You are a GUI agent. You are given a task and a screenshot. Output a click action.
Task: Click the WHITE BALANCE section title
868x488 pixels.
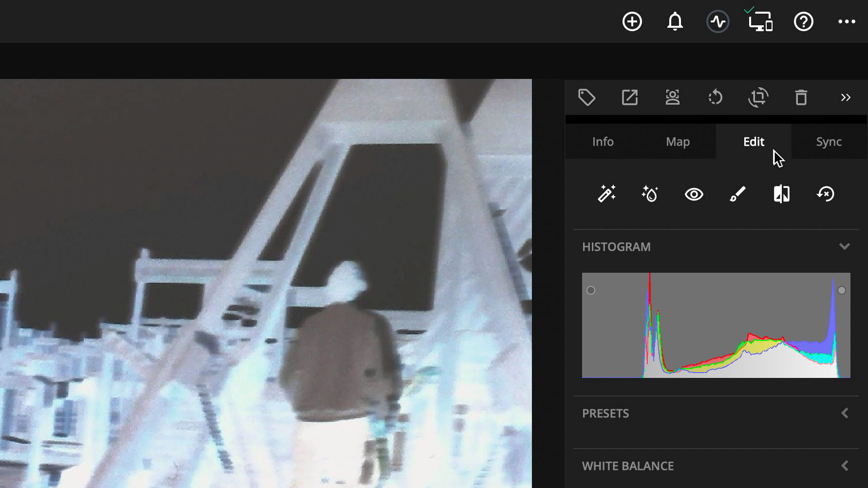coord(628,466)
